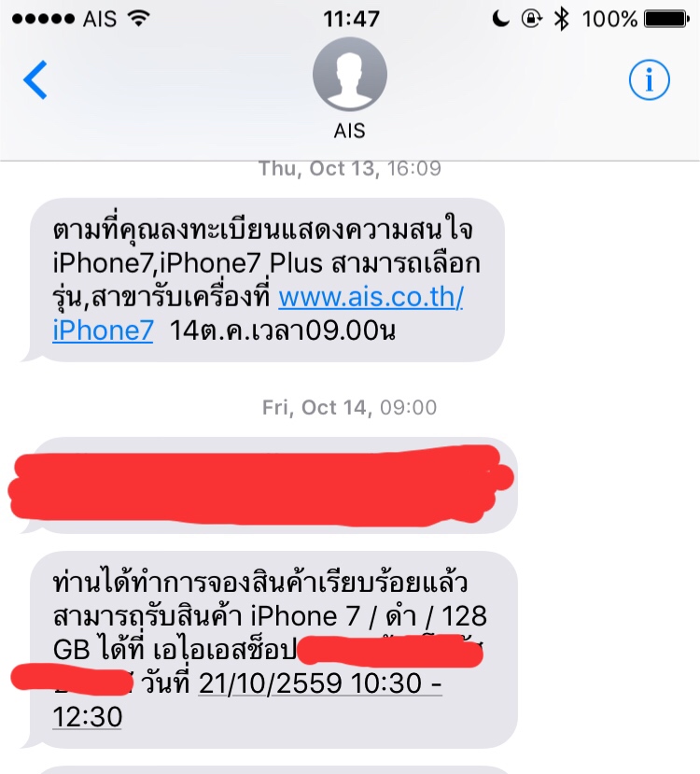Viewport: 700px width, 774px height.
Task: Tap the Bluetooth status icon
Action: [562, 19]
